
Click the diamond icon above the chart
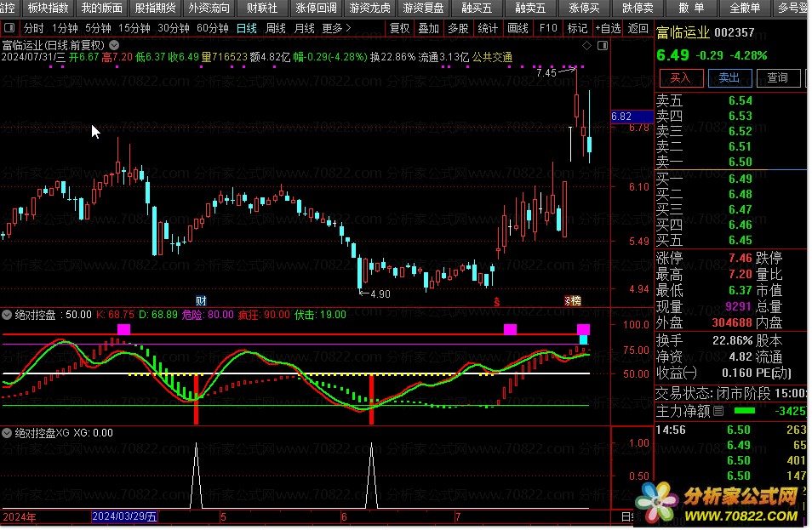(x=586, y=46)
